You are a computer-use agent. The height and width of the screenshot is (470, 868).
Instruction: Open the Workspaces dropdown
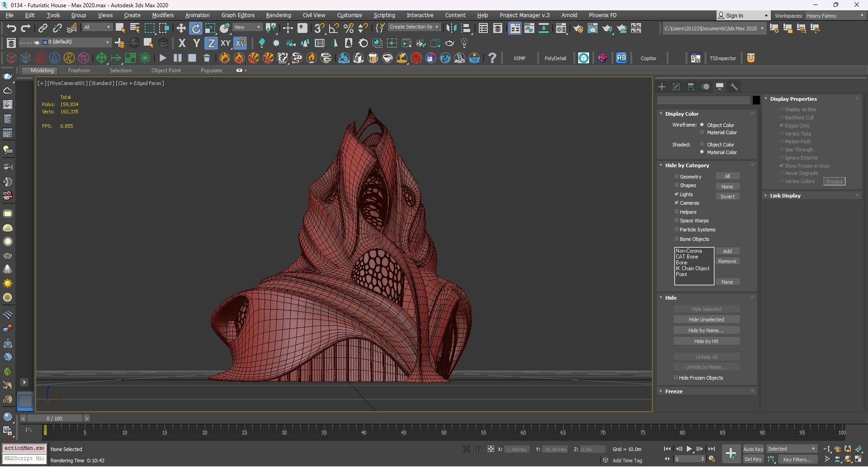point(835,16)
